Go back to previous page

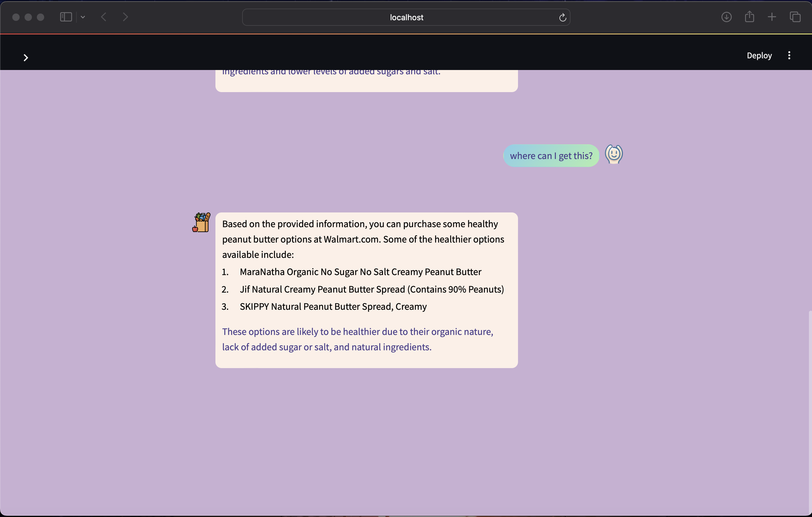click(x=104, y=17)
